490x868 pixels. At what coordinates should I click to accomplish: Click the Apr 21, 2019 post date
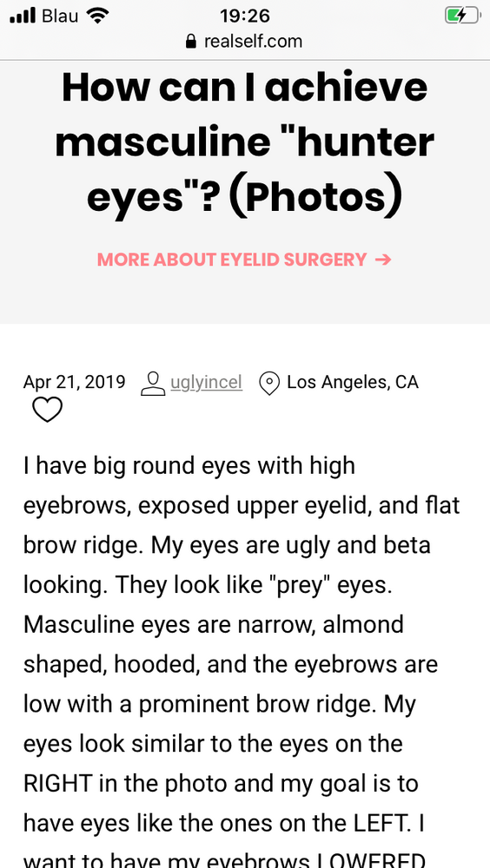74,382
